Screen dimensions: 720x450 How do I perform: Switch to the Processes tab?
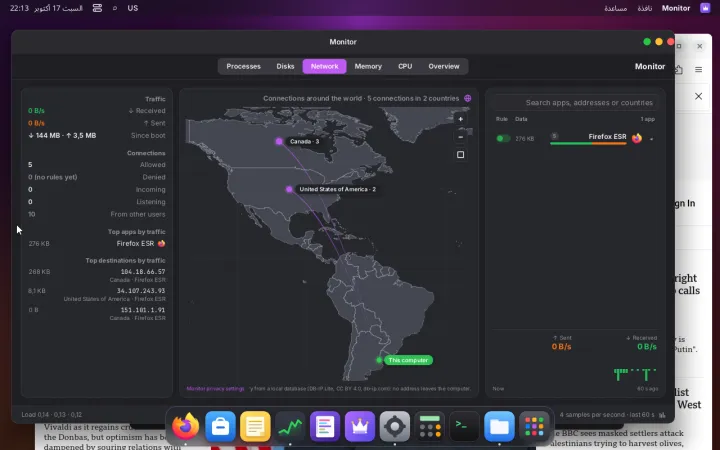(x=243, y=66)
